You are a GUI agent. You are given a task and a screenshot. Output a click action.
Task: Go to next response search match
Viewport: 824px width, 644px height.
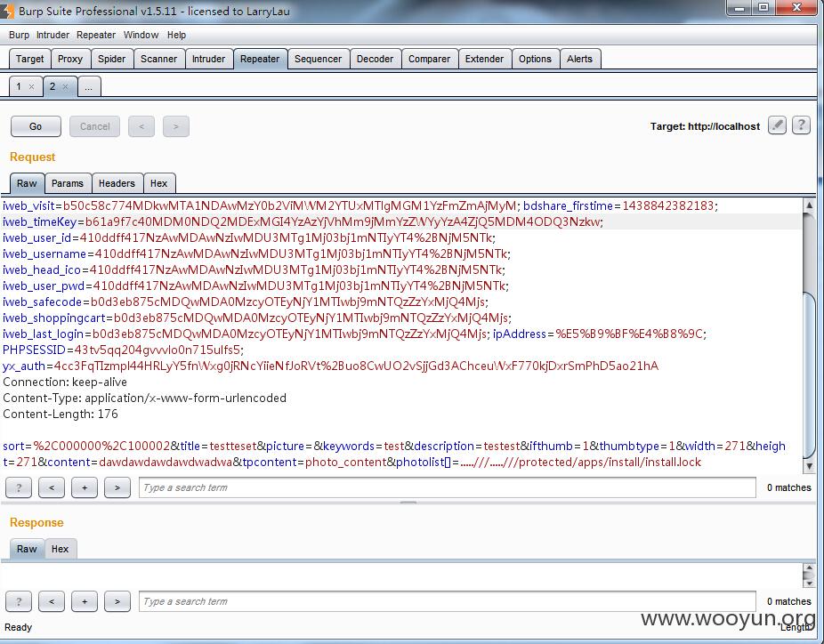[117, 601]
